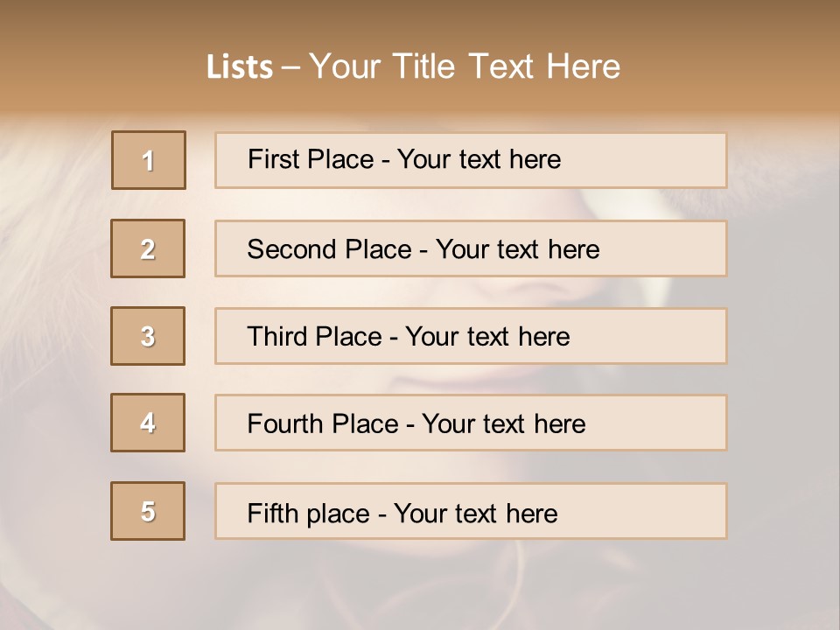
Task: Click the number 5 box
Action: click(x=148, y=511)
